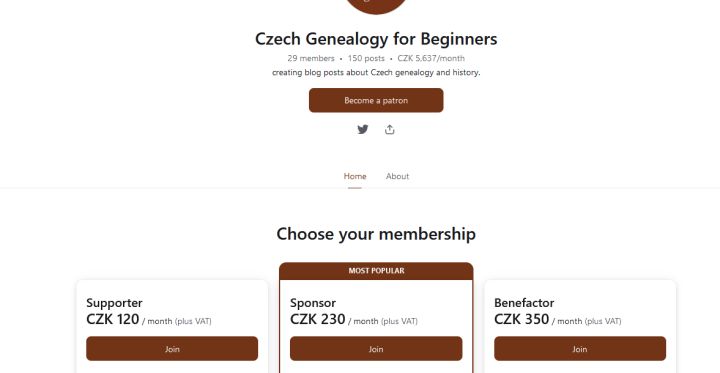Open the creator's Twitter profile icon
720x373 pixels.
coord(363,130)
